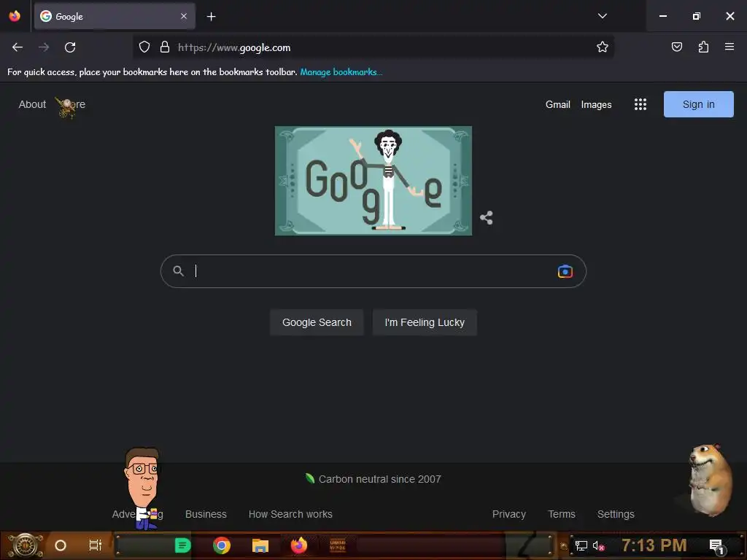Open File Explorer from taskbar

pos(260,545)
